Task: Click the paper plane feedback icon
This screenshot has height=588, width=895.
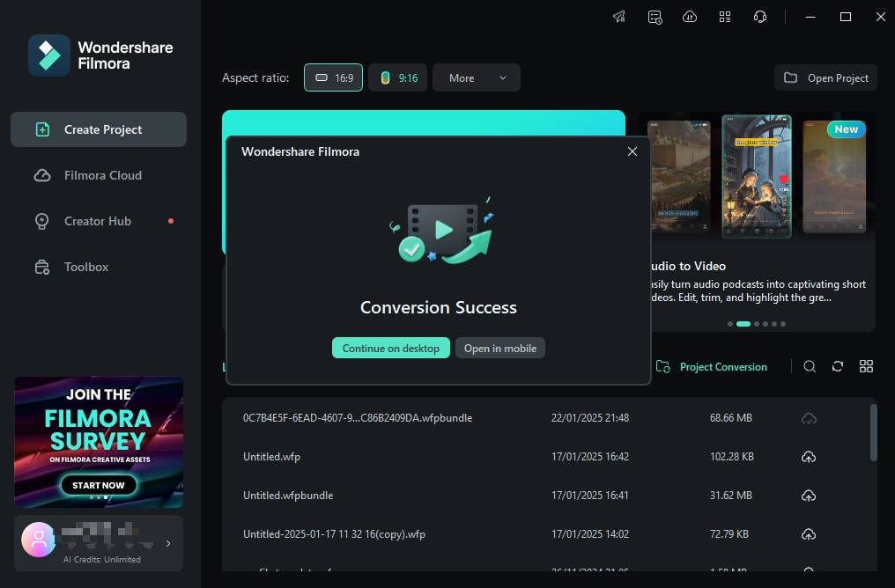Action: point(619,17)
